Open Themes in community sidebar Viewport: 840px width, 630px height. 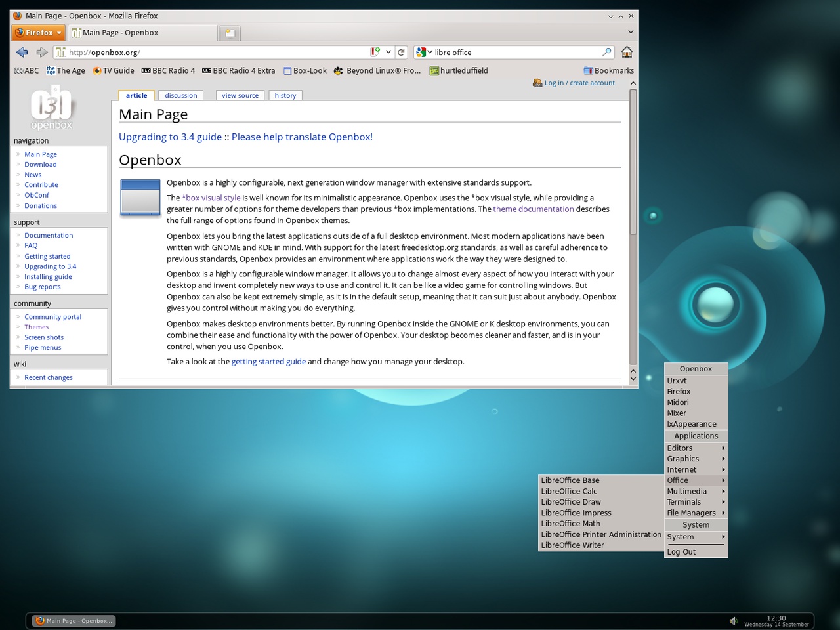click(37, 327)
